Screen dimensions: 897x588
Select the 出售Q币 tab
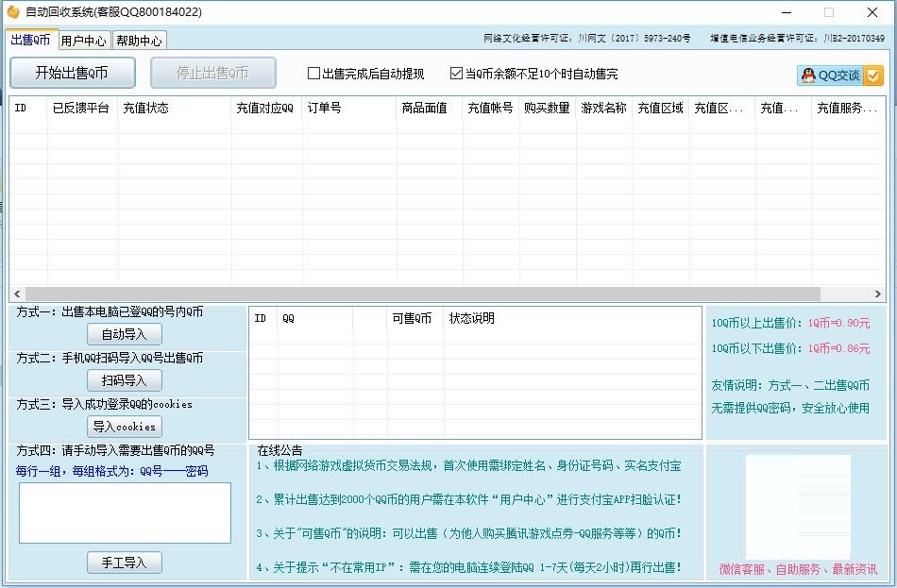point(29,40)
